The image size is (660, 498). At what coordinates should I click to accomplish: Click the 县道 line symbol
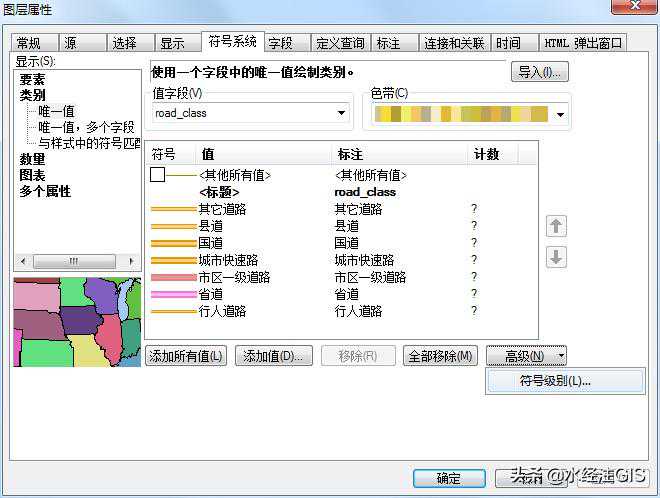coord(172,226)
